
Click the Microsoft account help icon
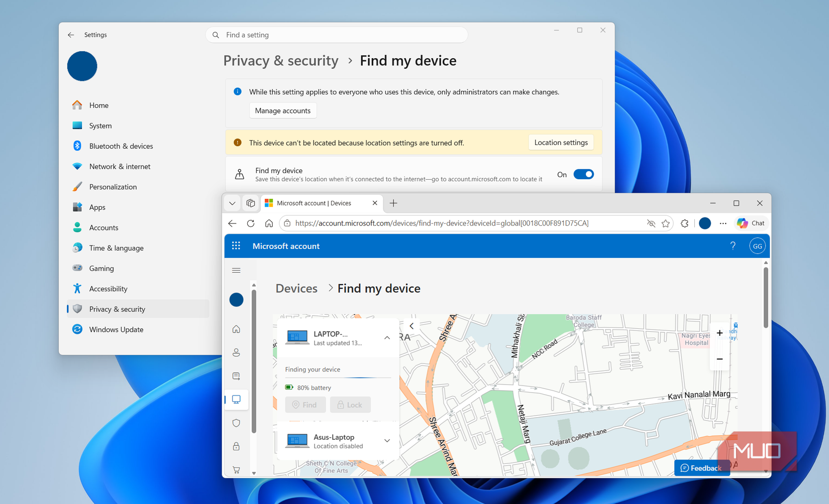click(x=733, y=246)
